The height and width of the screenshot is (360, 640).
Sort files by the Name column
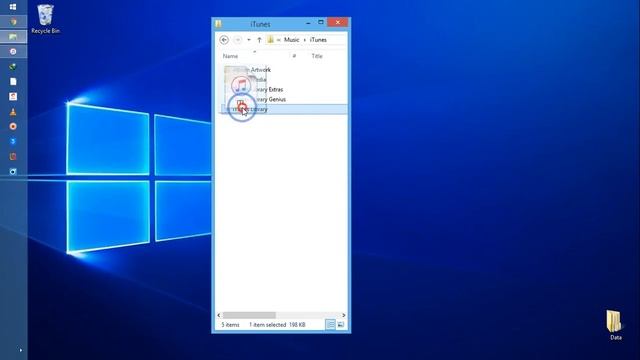click(x=231, y=56)
